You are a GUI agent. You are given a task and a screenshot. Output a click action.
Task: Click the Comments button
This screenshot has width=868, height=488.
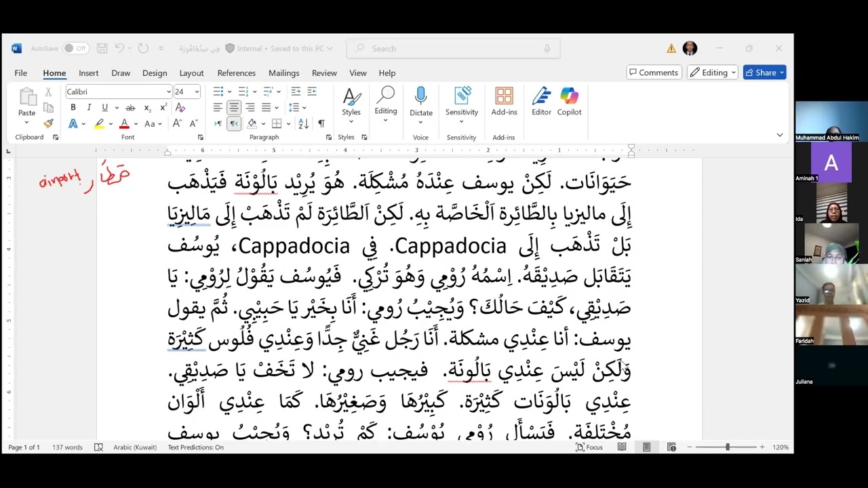pyautogui.click(x=654, y=73)
